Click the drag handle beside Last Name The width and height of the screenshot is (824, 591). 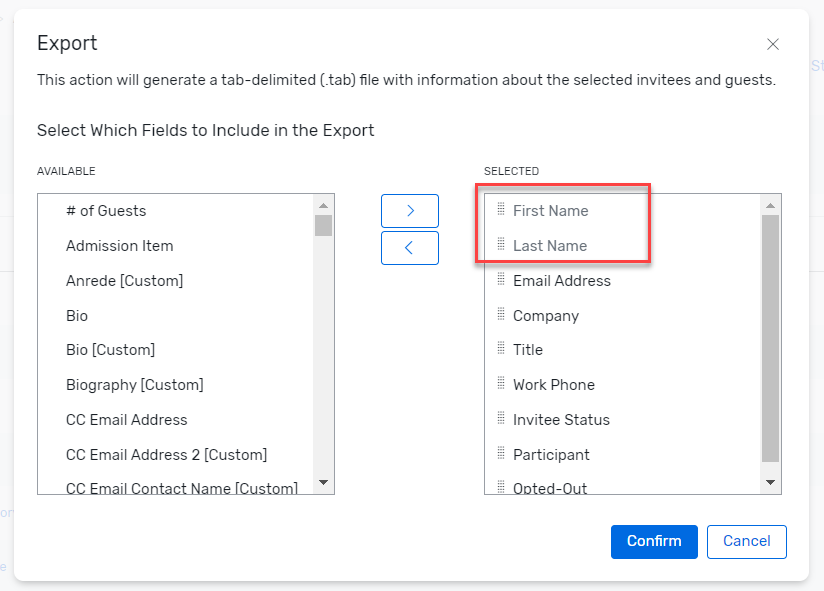(501, 245)
